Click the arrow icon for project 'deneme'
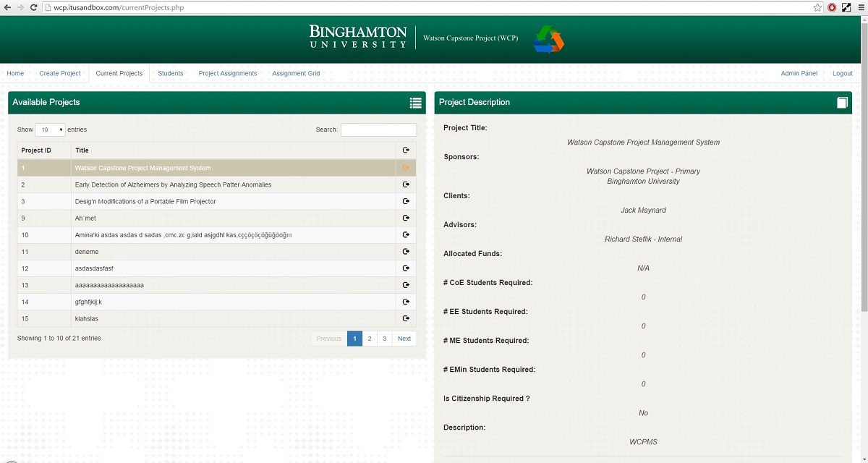Viewport: 868px width, 463px height. tap(406, 252)
